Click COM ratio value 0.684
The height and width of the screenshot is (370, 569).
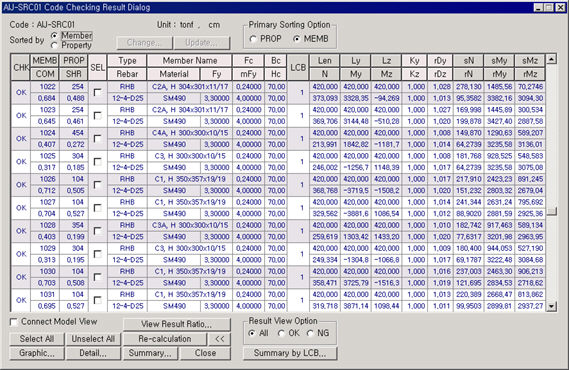click(x=45, y=98)
